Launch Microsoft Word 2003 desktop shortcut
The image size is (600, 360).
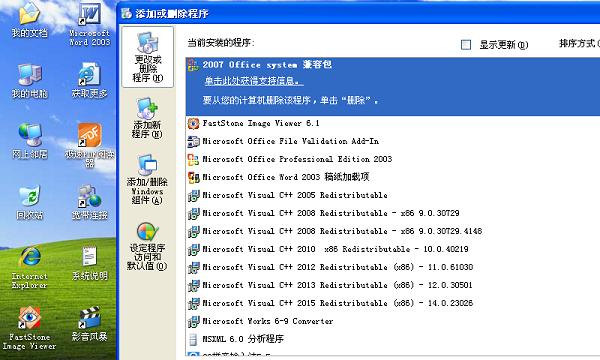click(x=90, y=24)
